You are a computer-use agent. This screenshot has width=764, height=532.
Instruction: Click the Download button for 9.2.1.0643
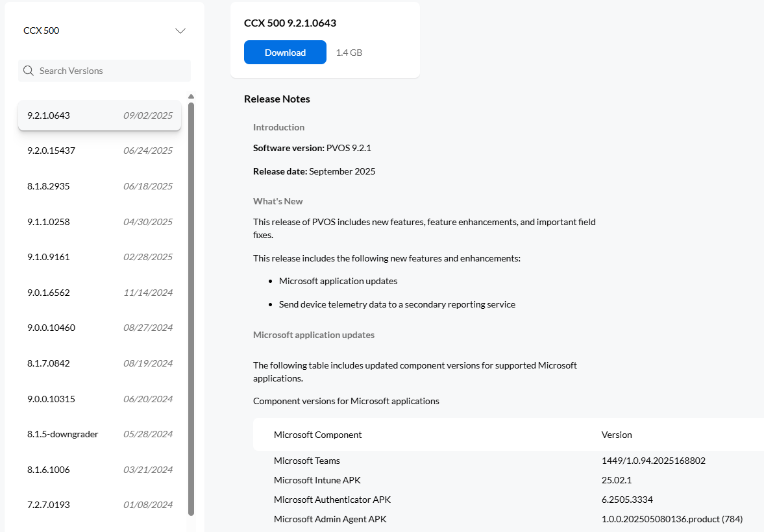[x=285, y=52]
